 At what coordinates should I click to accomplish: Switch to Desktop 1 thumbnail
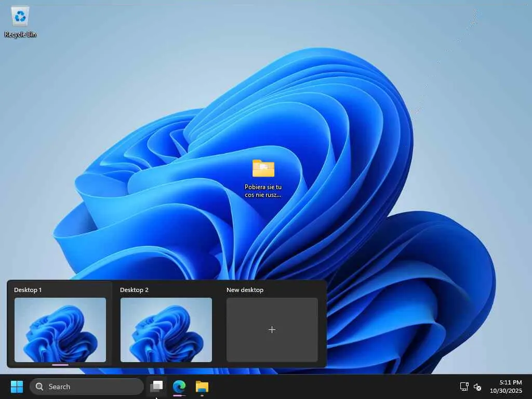click(x=60, y=330)
